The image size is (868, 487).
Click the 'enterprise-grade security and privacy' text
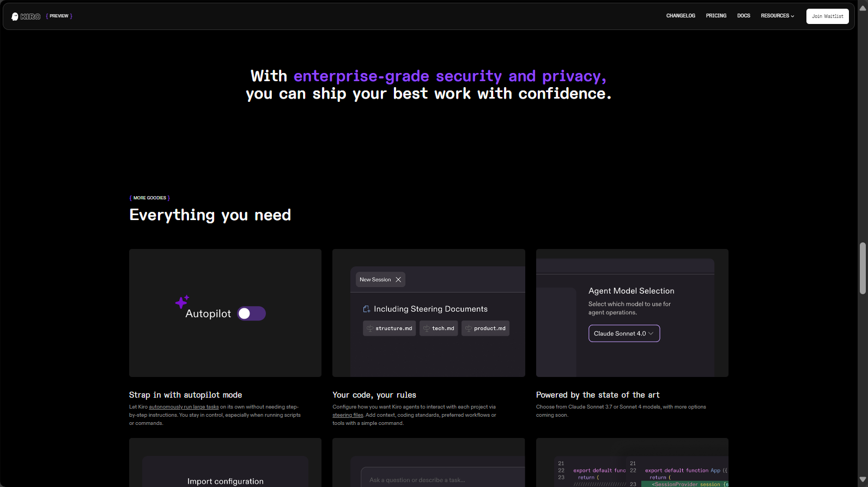[x=450, y=76]
